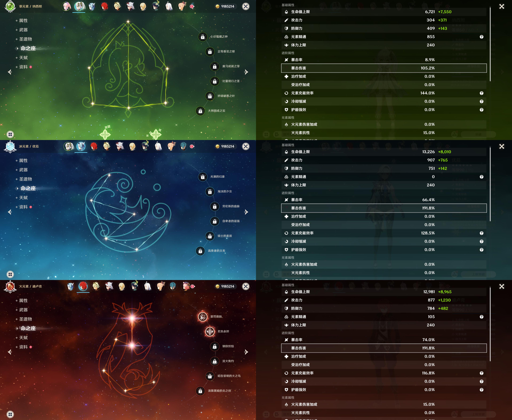The width and height of the screenshot is (512, 420).
Task: Click Nahida's selected avatar in the party bar
Action: [x=79, y=6]
